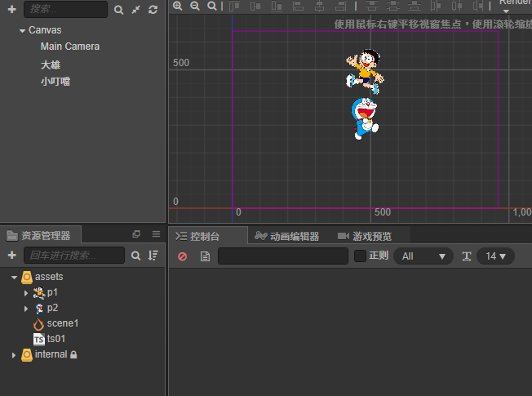The image size is (532, 396).
Task: Distribute nodes by top edges
Action: pyautogui.click(x=372, y=6)
